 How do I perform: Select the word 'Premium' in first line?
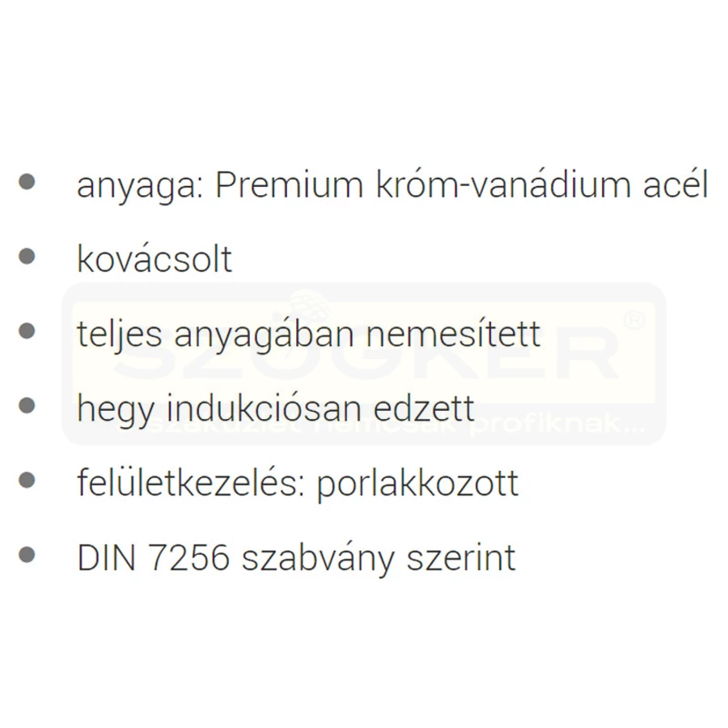click(x=290, y=184)
